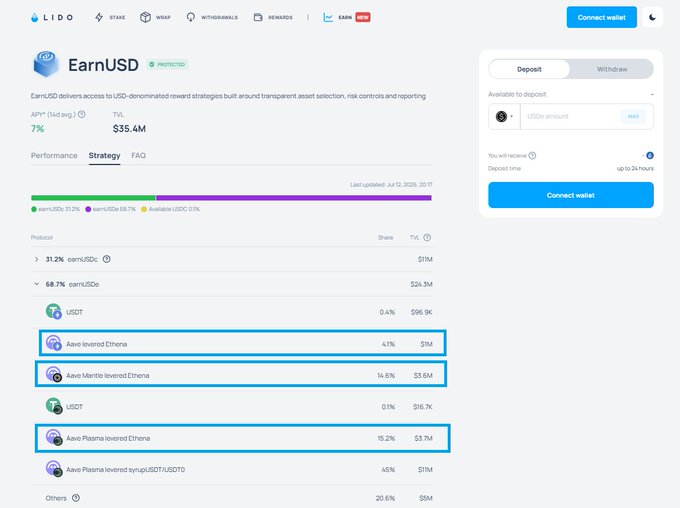
Task: Click the receive token icon at right
Action: [x=650, y=155]
